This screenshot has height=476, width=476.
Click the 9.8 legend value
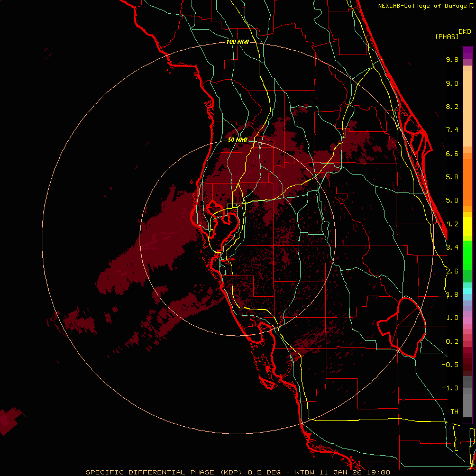[x=452, y=59]
